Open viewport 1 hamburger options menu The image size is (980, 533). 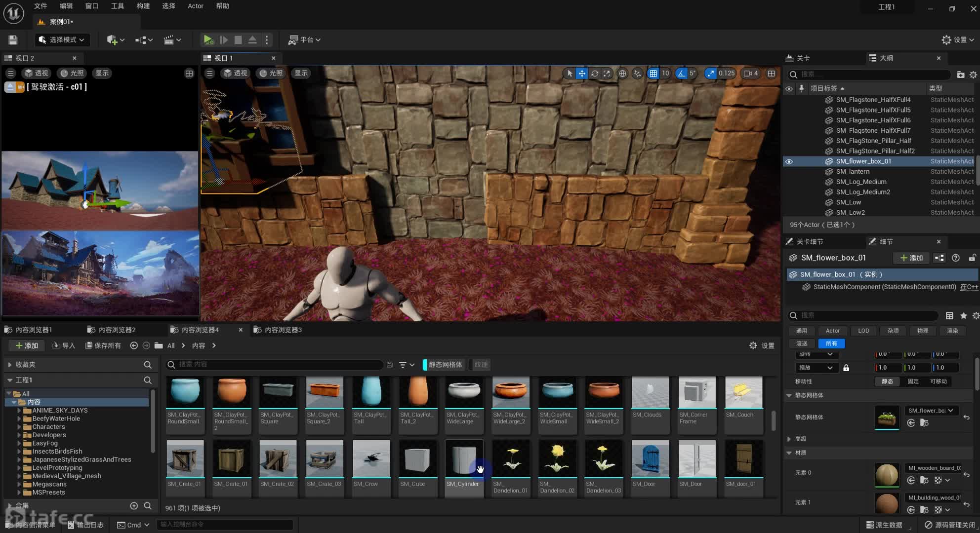point(209,73)
